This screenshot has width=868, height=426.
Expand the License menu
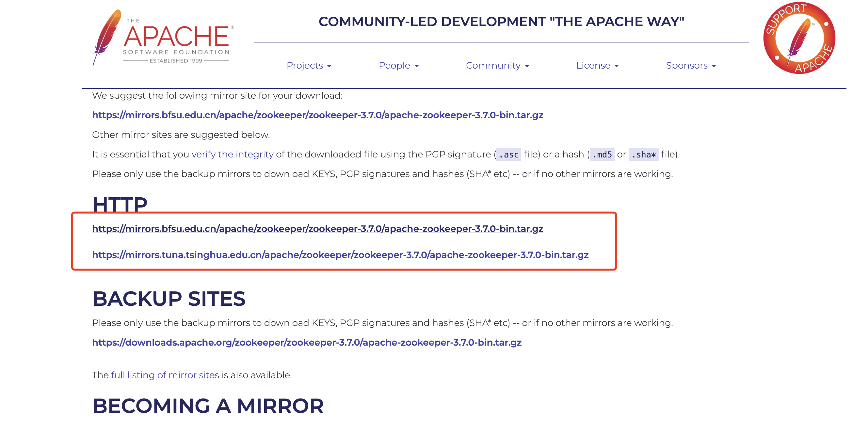click(x=593, y=65)
